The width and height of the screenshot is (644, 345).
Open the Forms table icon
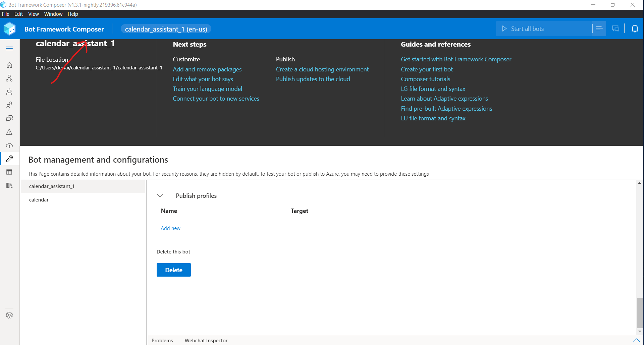pos(9,172)
